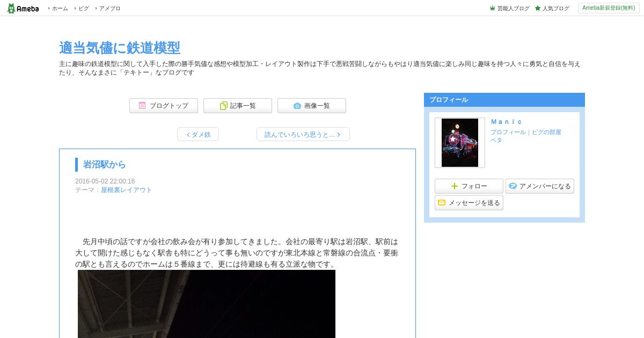
Task: Go to next post 読んでいろいろ思うと…
Action: coord(303,134)
